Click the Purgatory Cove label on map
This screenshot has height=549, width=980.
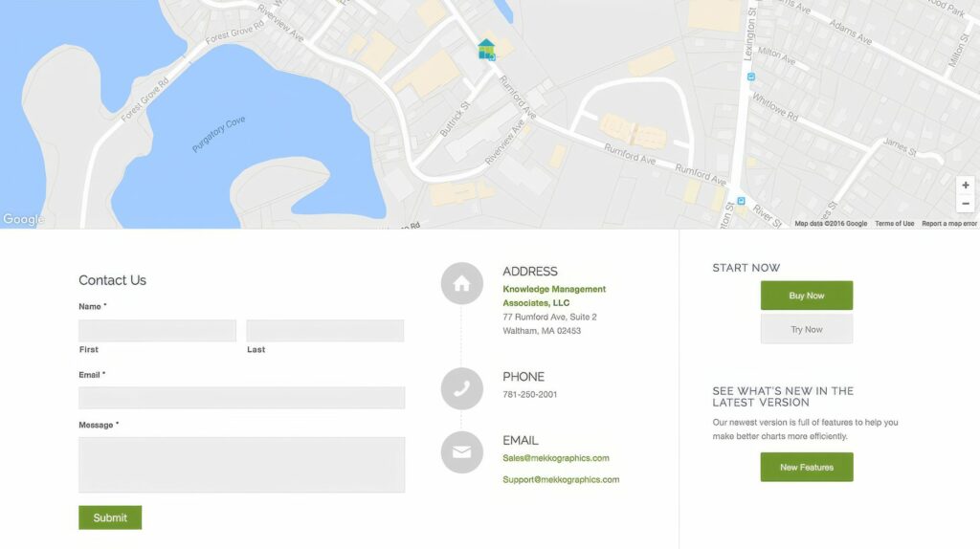pos(219,134)
